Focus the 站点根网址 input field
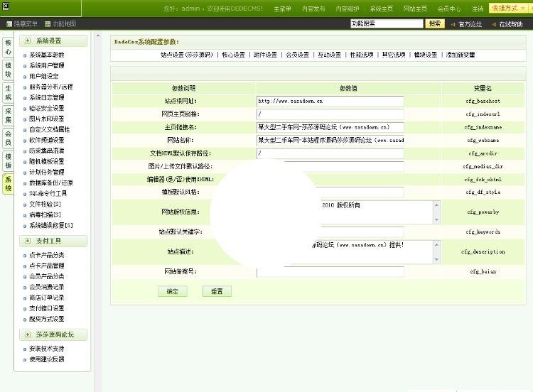Screen dimensions: 533x392 (330, 101)
